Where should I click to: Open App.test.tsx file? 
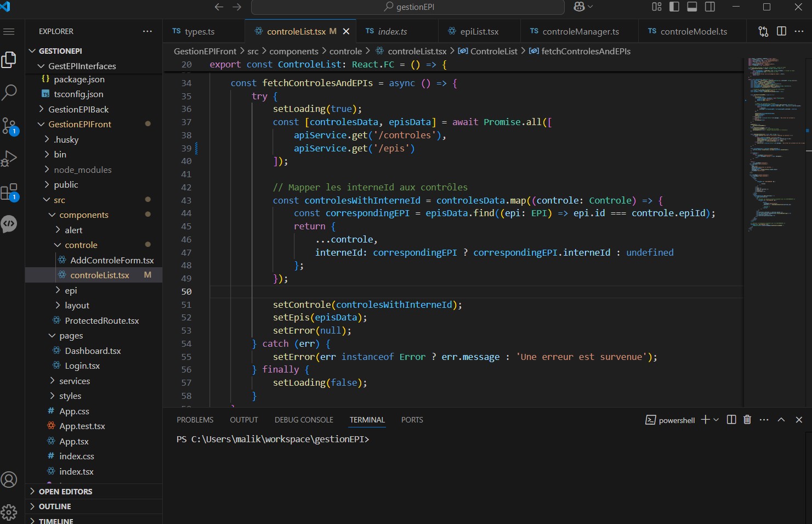94,426
